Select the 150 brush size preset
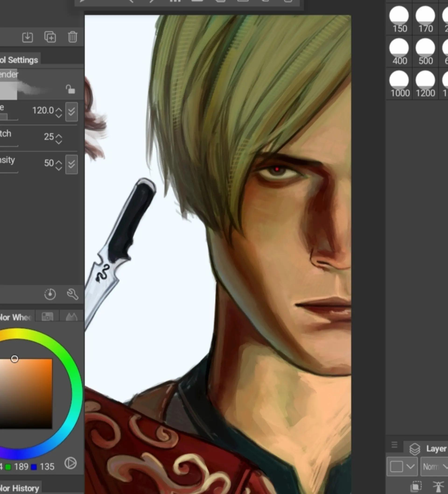 point(399,19)
